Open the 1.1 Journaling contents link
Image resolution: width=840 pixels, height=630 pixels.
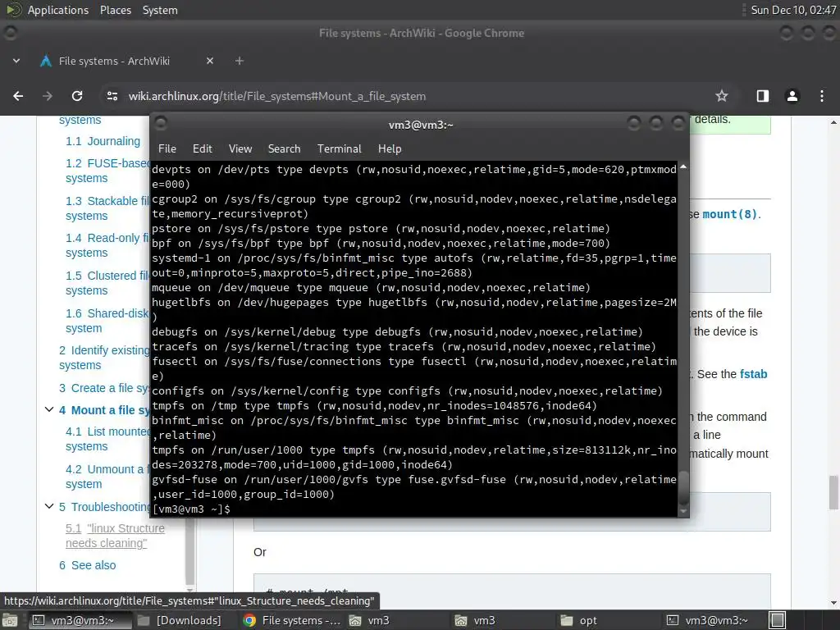(103, 141)
